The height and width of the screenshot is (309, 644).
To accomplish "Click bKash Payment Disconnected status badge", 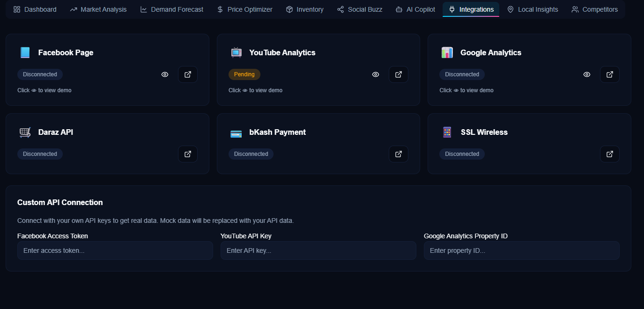I will click(x=251, y=154).
